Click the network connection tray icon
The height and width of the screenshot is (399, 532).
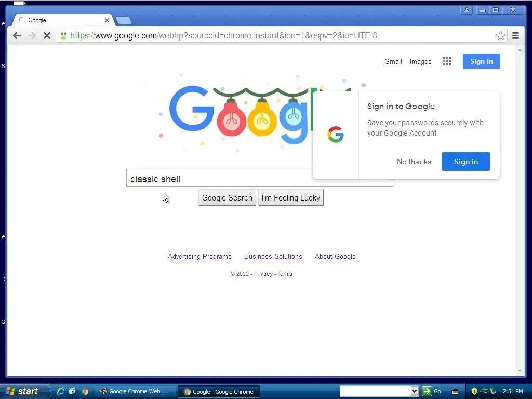click(x=484, y=391)
